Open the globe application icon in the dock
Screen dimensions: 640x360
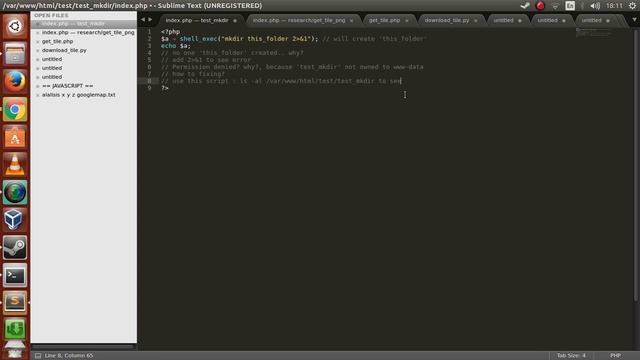click(x=15, y=192)
